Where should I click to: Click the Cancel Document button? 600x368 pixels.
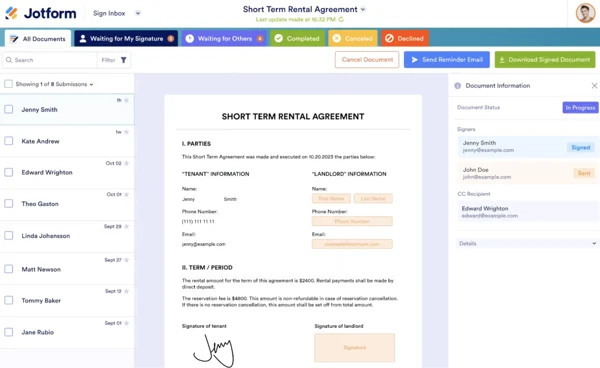tap(367, 60)
